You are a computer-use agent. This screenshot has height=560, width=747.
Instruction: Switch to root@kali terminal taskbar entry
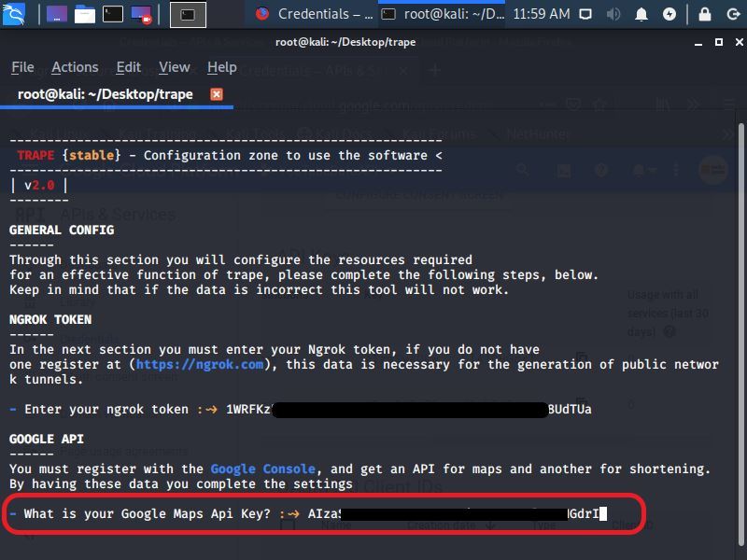pyautogui.click(x=442, y=14)
